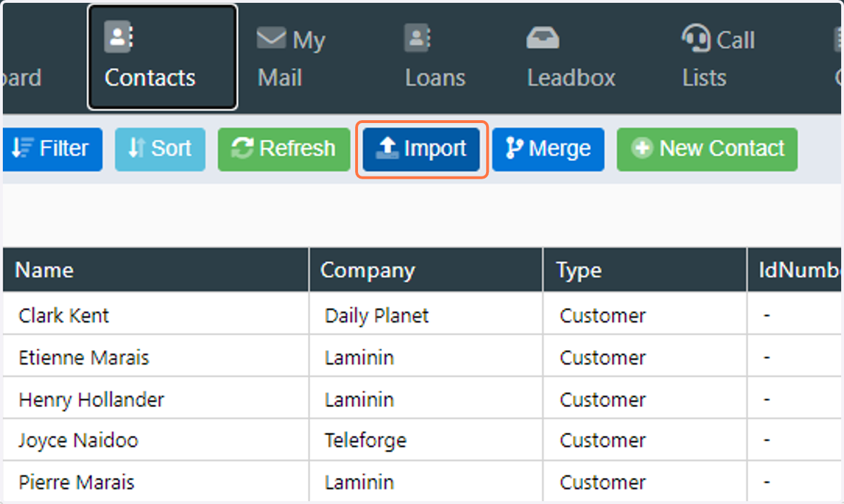Screen dimensions: 844x504
Task: Refresh the contacts list
Action: [283, 149]
